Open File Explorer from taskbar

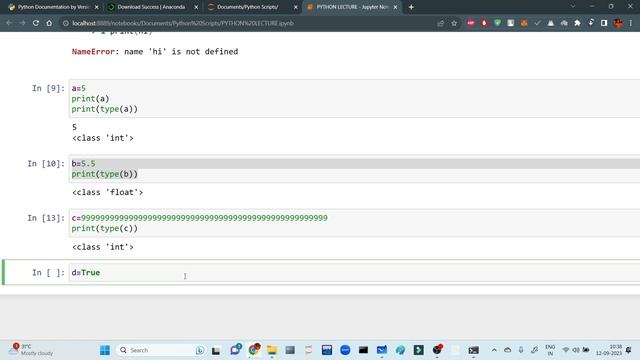pos(272,350)
